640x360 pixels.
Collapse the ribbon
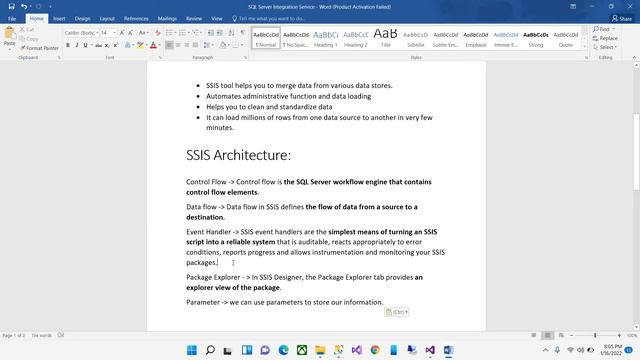634,58
